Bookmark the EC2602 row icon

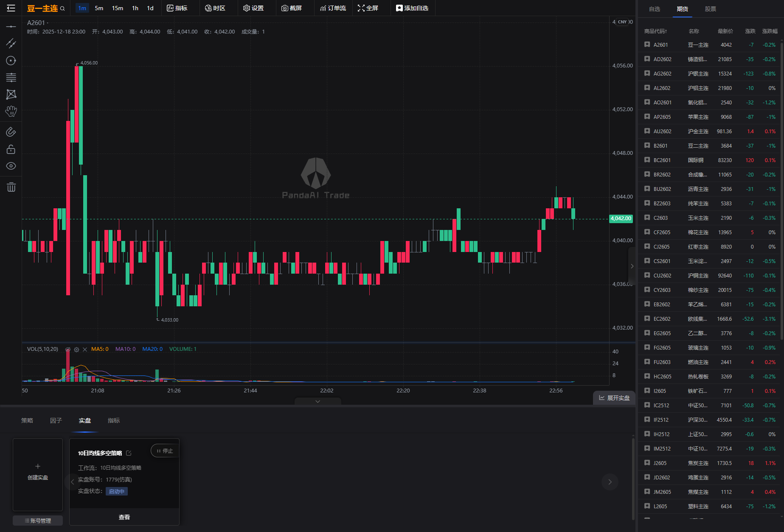[x=647, y=319]
